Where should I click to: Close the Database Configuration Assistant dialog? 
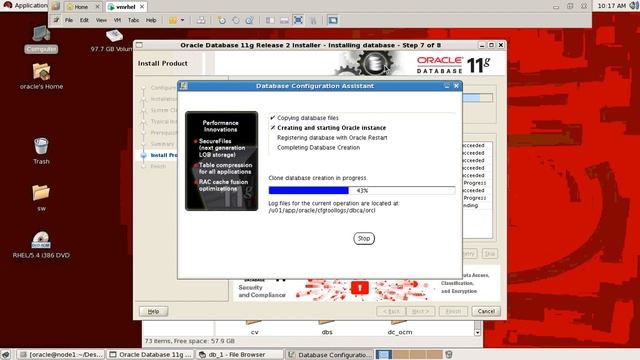pos(456,86)
